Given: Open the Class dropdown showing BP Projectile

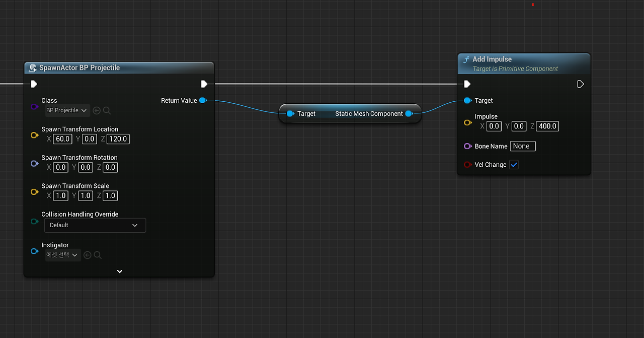Looking at the screenshot, I should click(67, 110).
